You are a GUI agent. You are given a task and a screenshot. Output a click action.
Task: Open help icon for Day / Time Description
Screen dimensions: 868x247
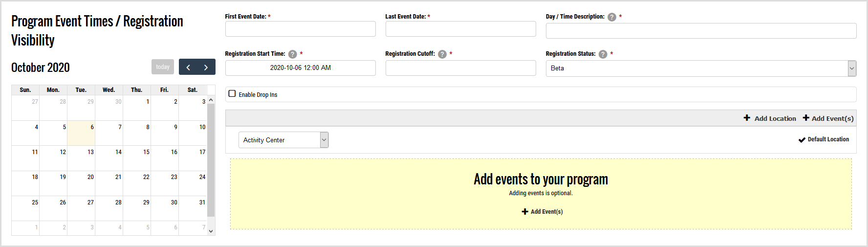[x=612, y=17]
